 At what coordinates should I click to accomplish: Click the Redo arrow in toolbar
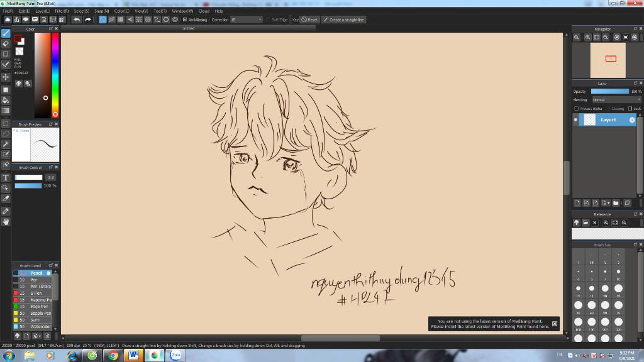(x=87, y=19)
